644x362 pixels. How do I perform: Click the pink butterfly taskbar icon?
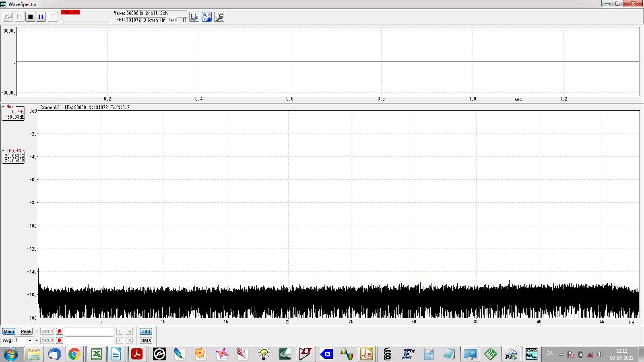pos(221,354)
